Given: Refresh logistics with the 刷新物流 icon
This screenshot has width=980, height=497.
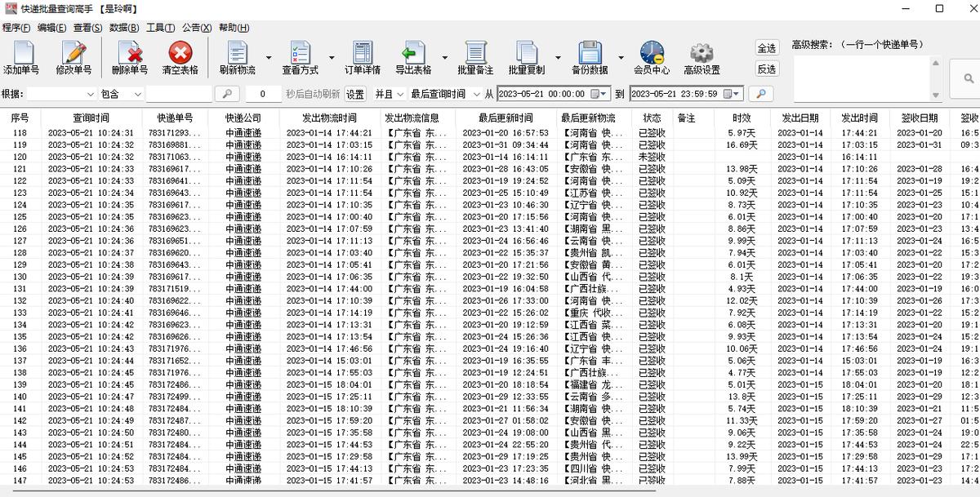Looking at the screenshot, I should click(x=239, y=55).
